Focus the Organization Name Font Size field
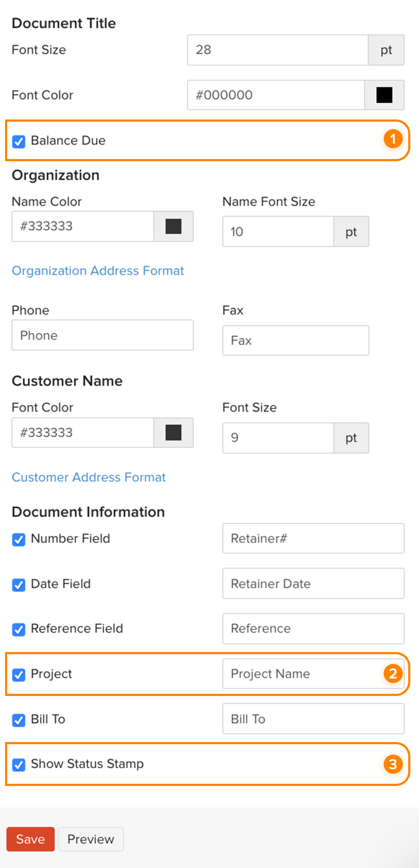Screen dimensions: 419x868 (278, 232)
